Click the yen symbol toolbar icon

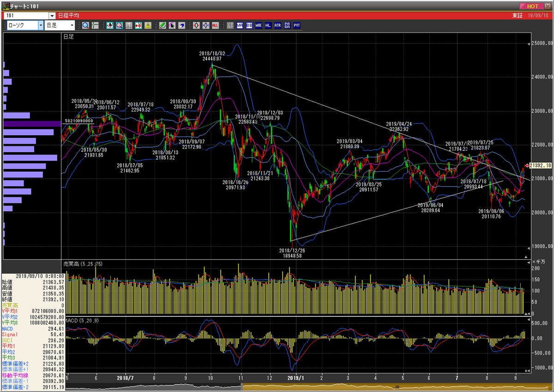click(138, 25)
